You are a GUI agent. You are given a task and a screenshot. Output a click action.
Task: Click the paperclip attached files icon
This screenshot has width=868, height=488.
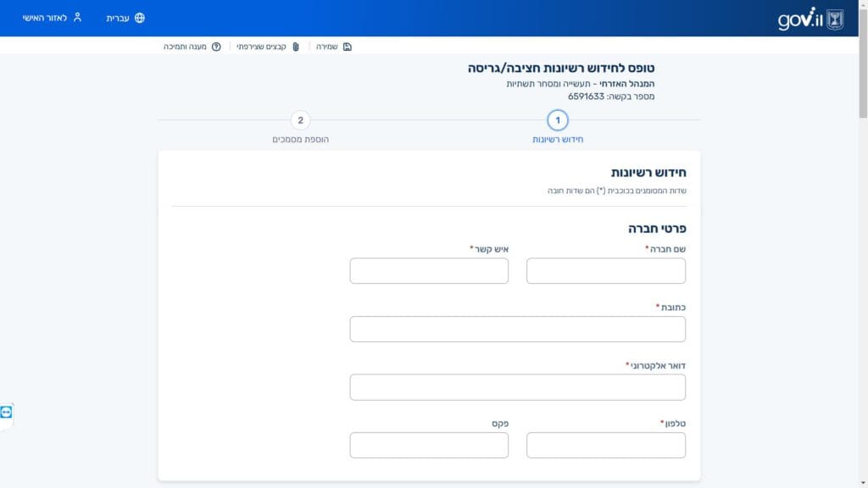296,47
